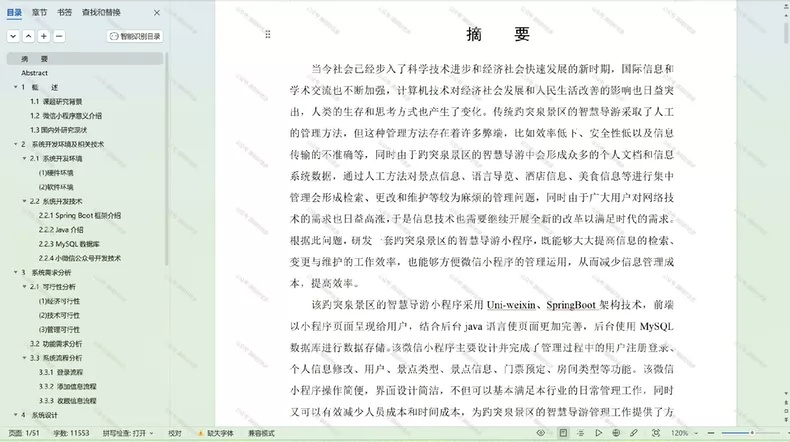Switch to the 章节 tab
This screenshot has height=442, width=790.
pyautogui.click(x=39, y=13)
